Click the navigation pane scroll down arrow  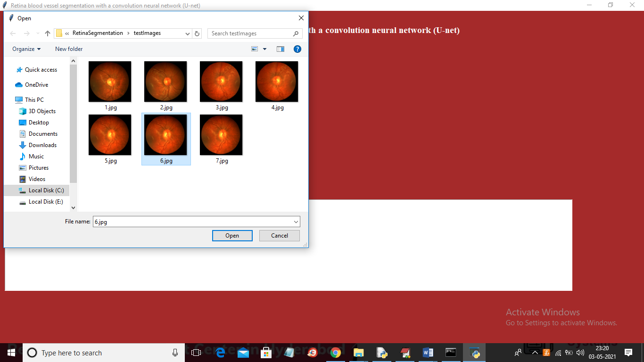click(73, 207)
